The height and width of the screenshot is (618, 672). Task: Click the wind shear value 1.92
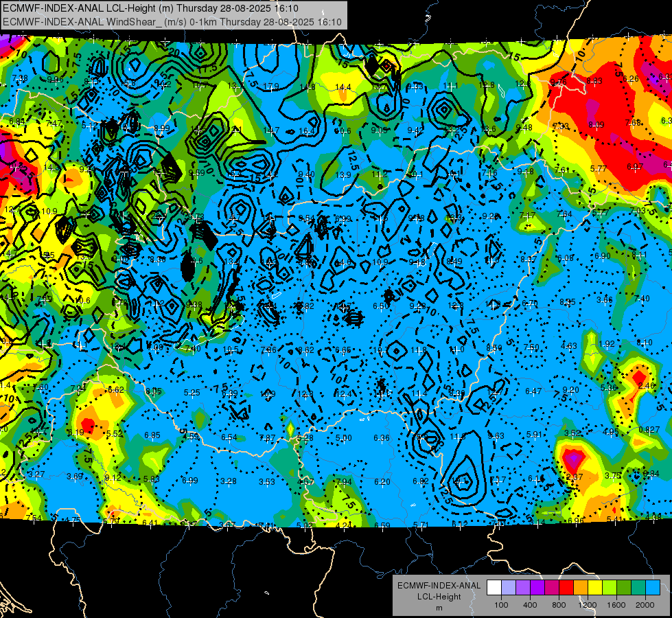coord(607,343)
